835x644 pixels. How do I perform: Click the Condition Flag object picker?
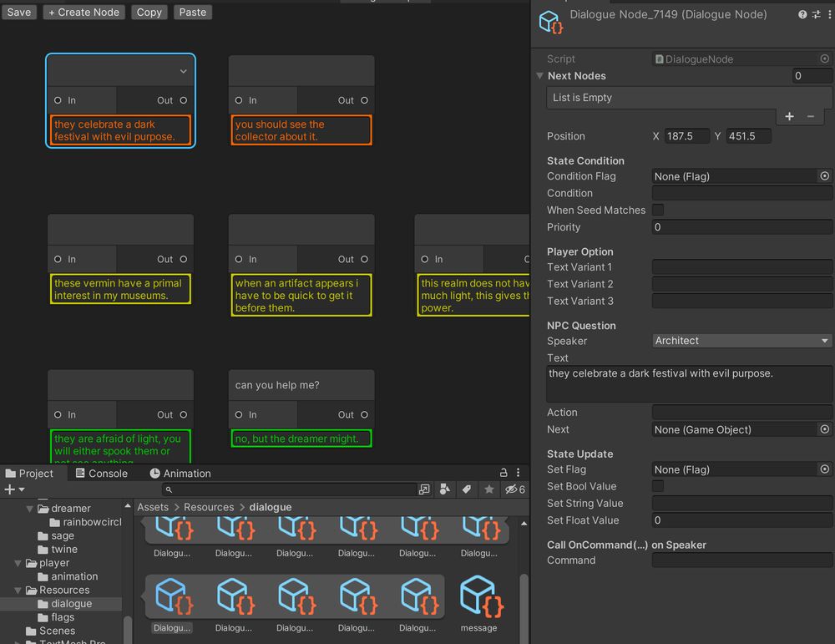(824, 176)
